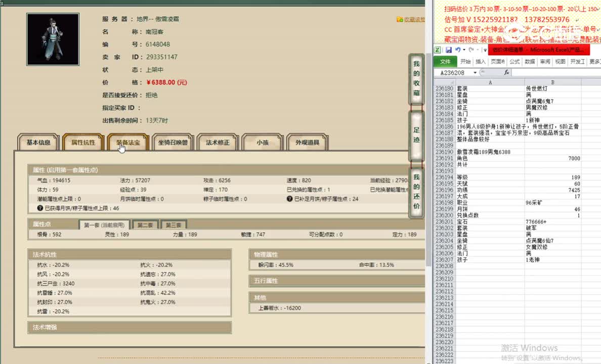The height and width of the screenshot is (364, 601).
Task: Click the 五行属性 section header
Action: click(x=337, y=281)
